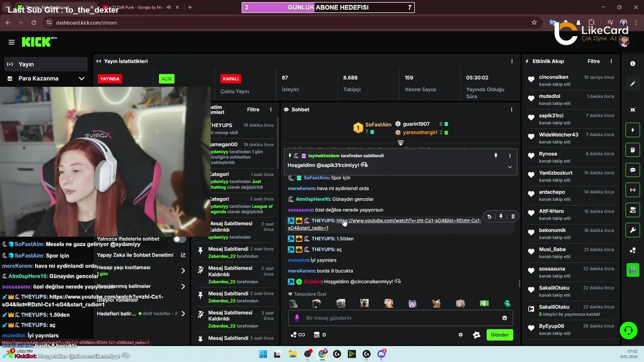
Task: Open pinned message three-dot menu
Action: 510,156
